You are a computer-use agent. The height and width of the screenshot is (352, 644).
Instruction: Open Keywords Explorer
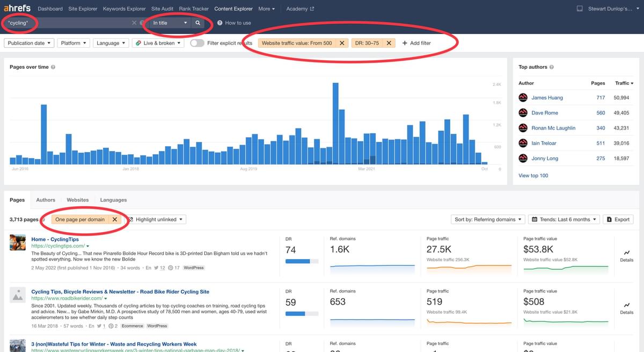tap(124, 9)
